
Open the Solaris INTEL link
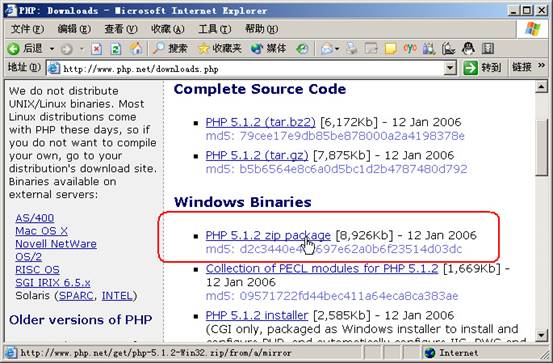(x=117, y=296)
